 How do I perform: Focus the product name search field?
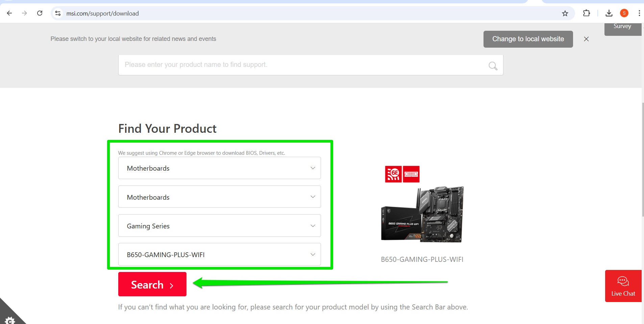(311, 65)
